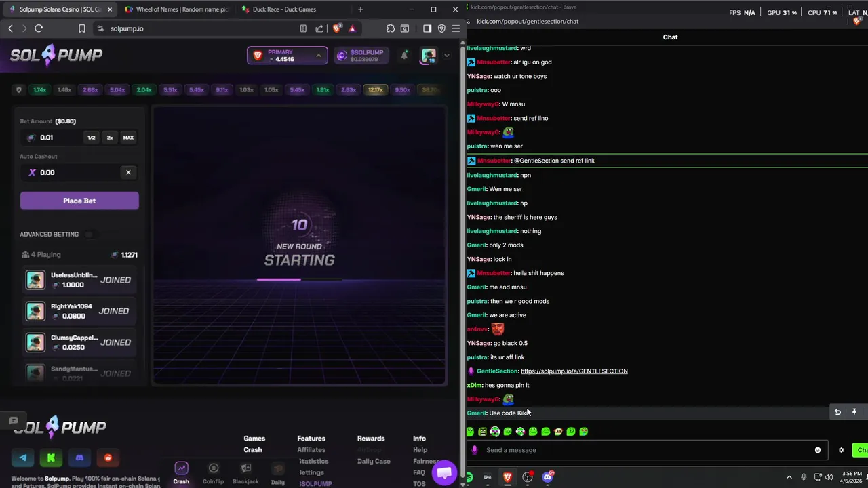Screen dimensions: 868x488
Task: Set bet to MAX
Action: pyautogui.click(x=128, y=138)
